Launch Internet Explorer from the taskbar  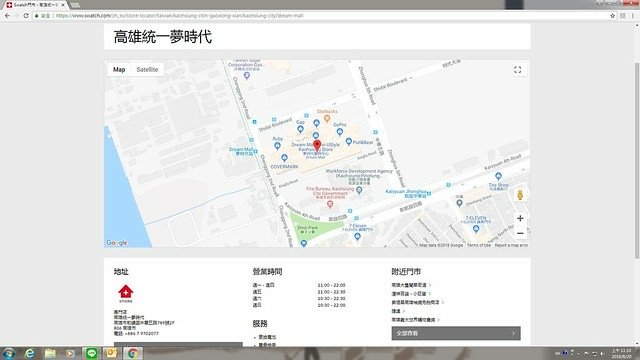(x=29, y=353)
